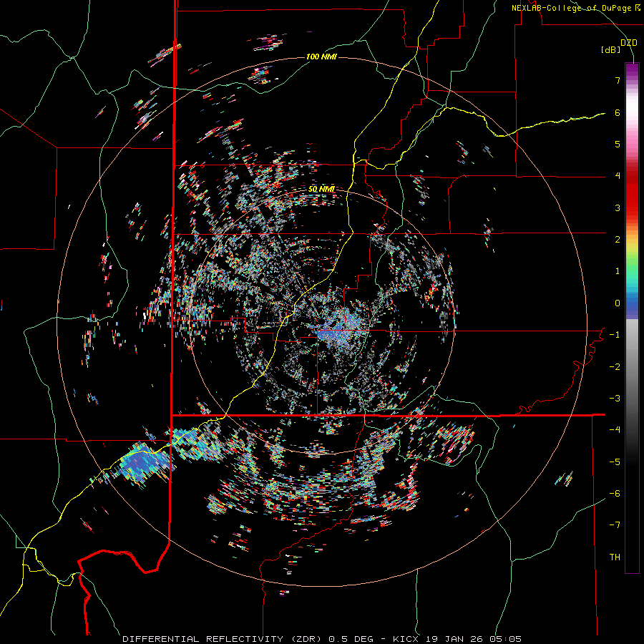644x644 pixels.
Task: Click the KICX radar site identifier
Action: [x=406, y=639]
